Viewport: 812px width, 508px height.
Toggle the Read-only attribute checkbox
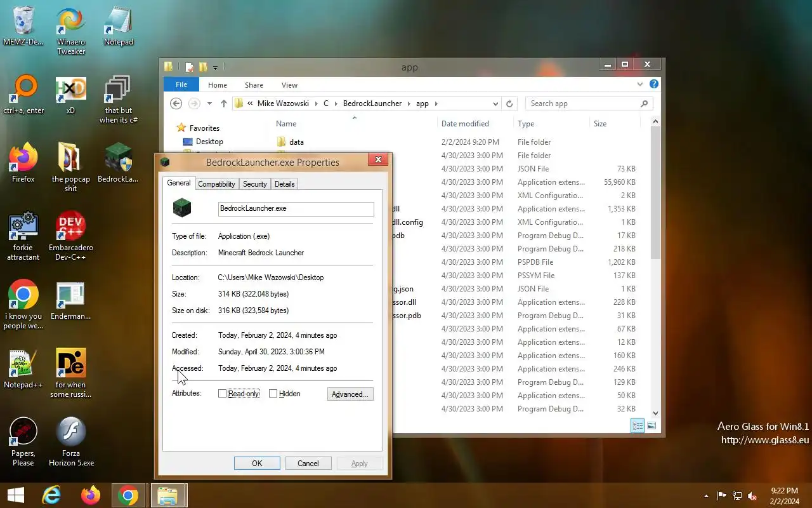tap(222, 394)
